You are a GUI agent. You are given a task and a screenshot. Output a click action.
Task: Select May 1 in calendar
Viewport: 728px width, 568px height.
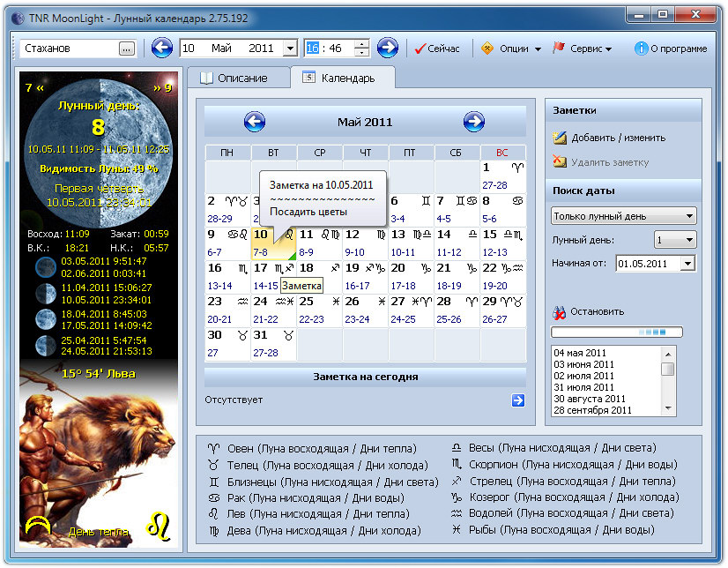(503, 176)
